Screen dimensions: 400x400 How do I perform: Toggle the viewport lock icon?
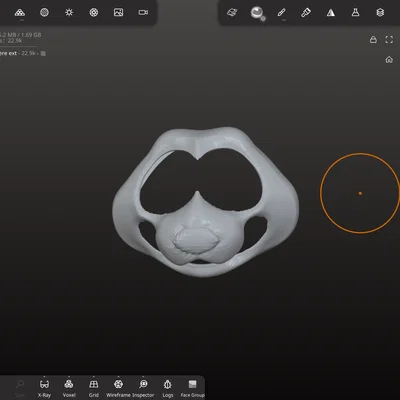[x=373, y=40]
